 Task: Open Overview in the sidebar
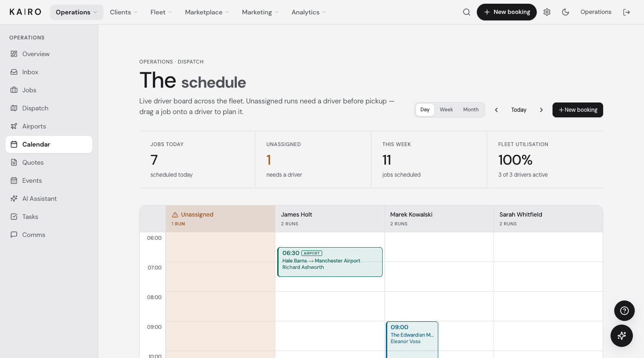tap(49, 54)
